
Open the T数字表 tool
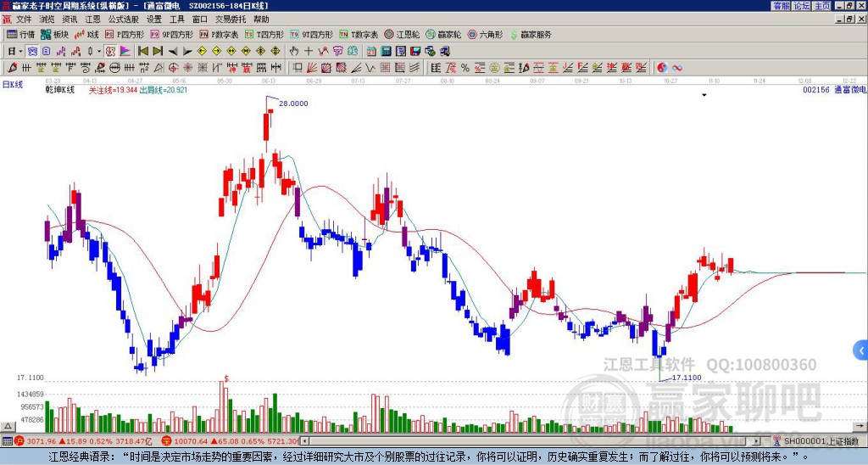click(359, 34)
